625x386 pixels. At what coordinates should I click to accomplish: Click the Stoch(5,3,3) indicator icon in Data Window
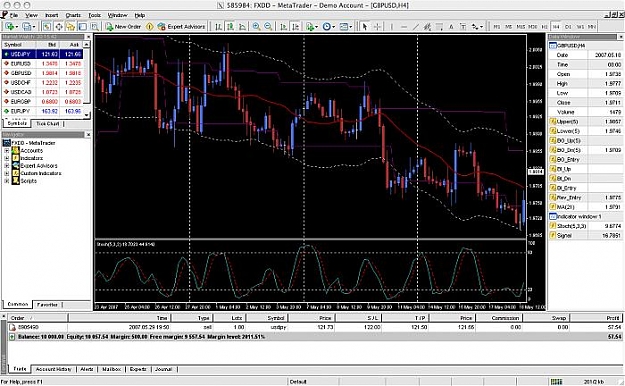(552, 226)
